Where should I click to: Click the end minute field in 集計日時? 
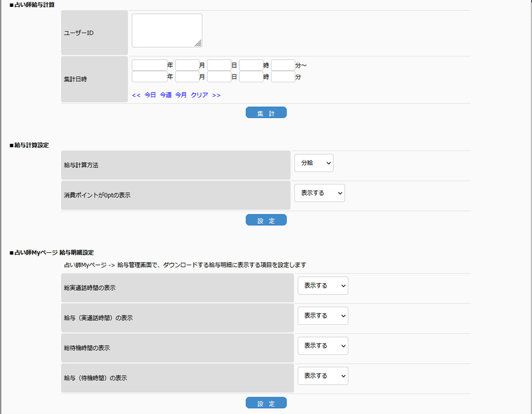pyautogui.click(x=283, y=77)
